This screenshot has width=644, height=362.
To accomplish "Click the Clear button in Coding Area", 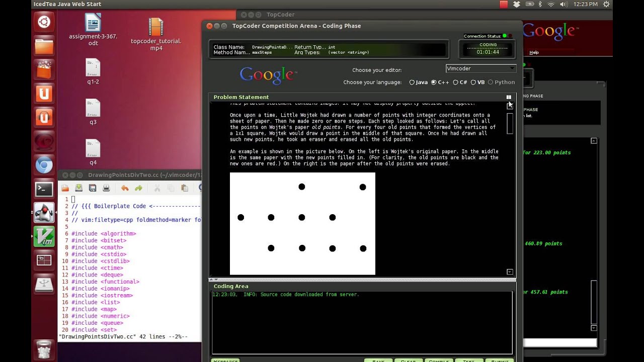I will (x=408, y=360).
